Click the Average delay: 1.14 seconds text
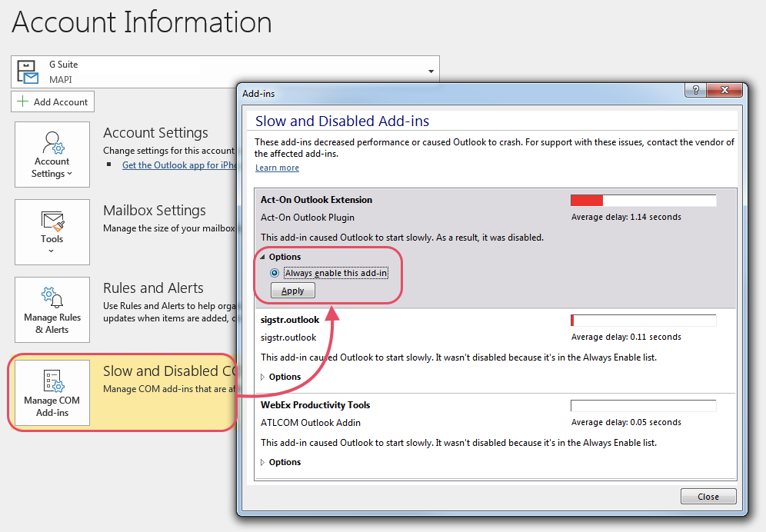766x532 pixels. point(626,217)
